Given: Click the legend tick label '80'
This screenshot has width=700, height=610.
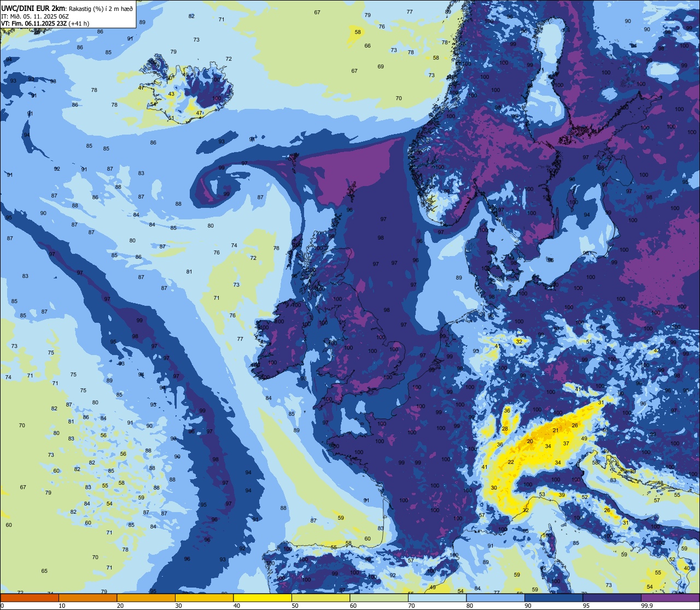Looking at the screenshot, I should coord(470,606).
